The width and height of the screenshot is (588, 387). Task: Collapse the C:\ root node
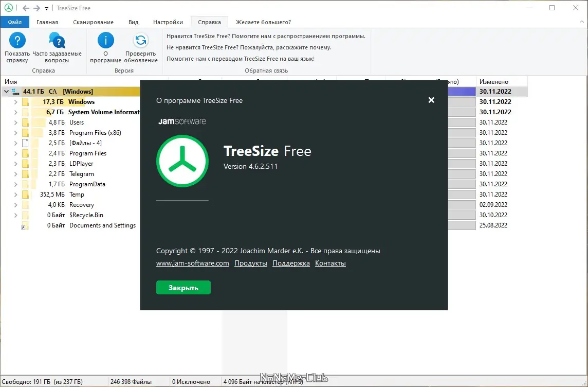(x=6, y=91)
